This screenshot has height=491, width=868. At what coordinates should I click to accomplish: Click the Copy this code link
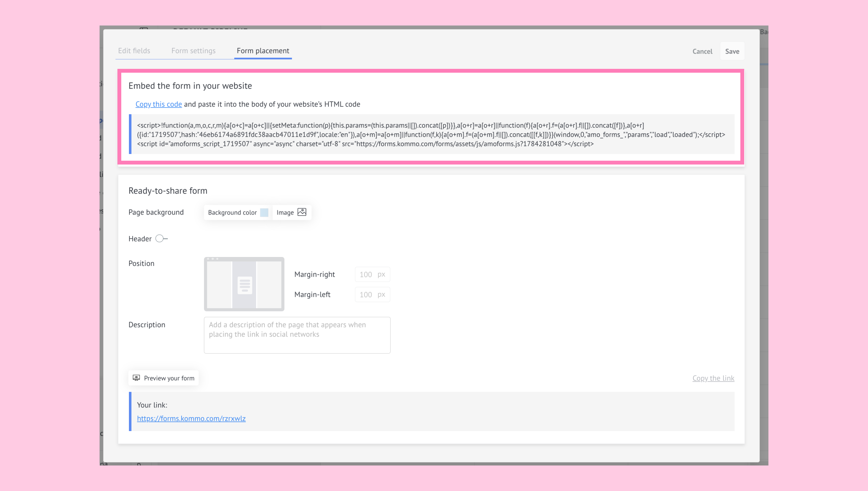pyautogui.click(x=159, y=104)
